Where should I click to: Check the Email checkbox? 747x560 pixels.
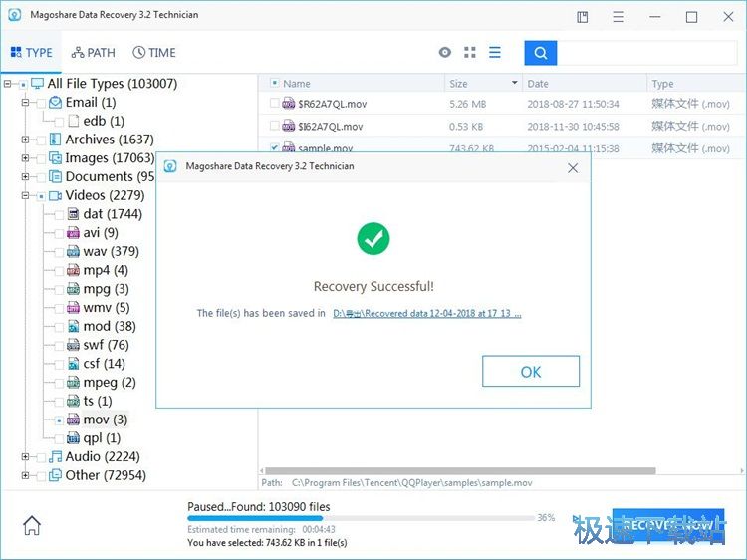tap(41, 103)
